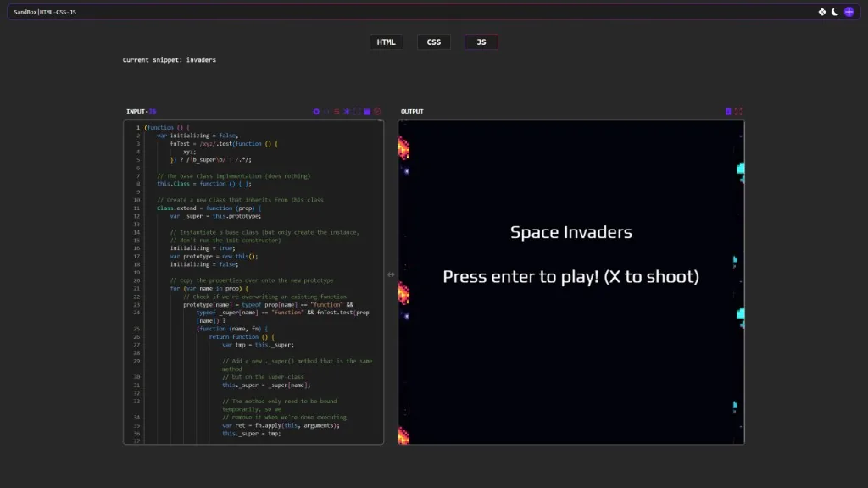The height and width of the screenshot is (488, 868).
Task: Toggle dark mode with the moon icon
Action: [835, 12]
